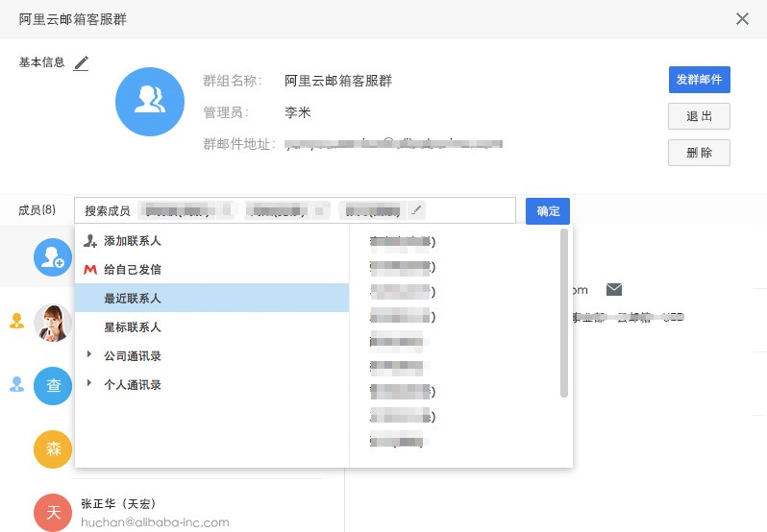Screen dimensions: 767x532
Task: Click the envelope mail icon
Action: (x=614, y=289)
